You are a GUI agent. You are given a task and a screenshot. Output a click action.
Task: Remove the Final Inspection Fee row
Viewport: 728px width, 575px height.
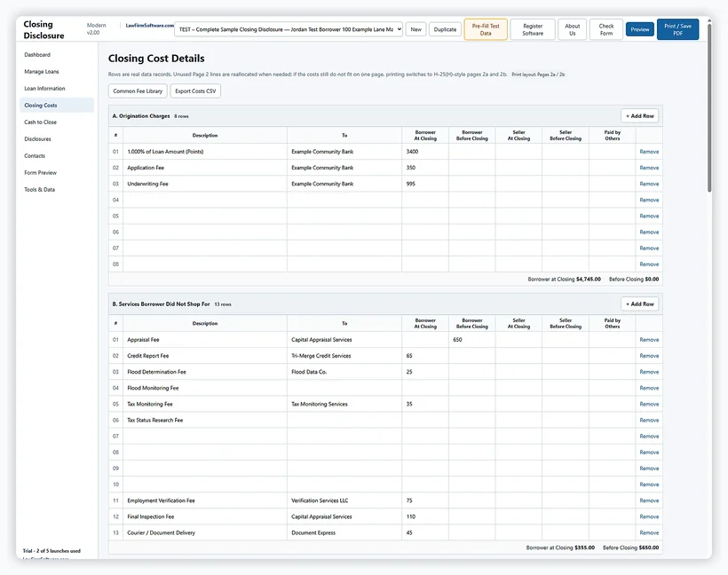coord(649,516)
